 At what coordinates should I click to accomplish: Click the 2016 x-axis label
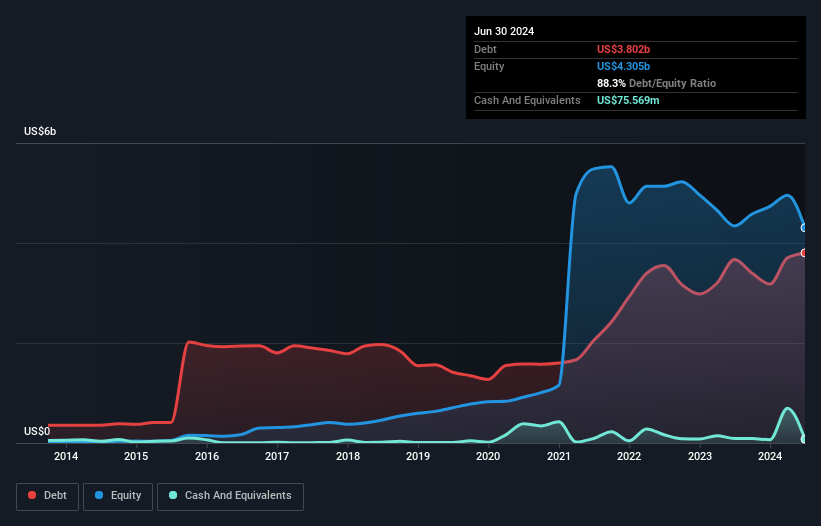pos(207,456)
